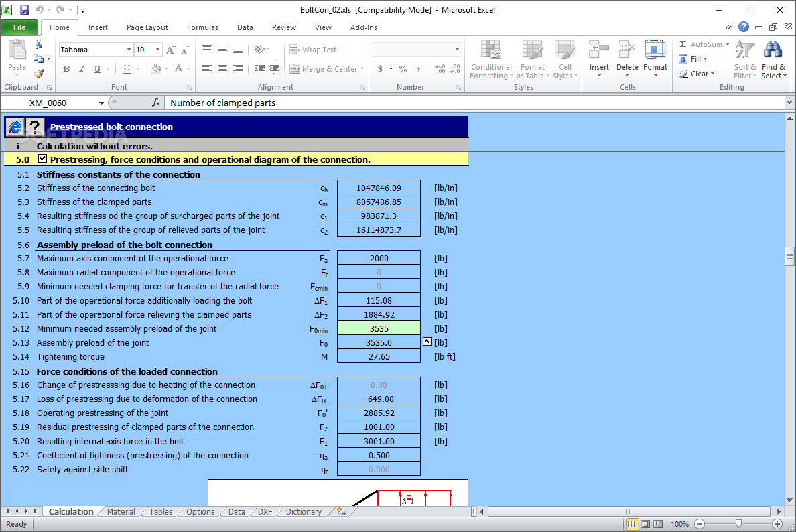The image size is (796, 532).
Task: Click the Format cells button
Action: tap(655, 60)
